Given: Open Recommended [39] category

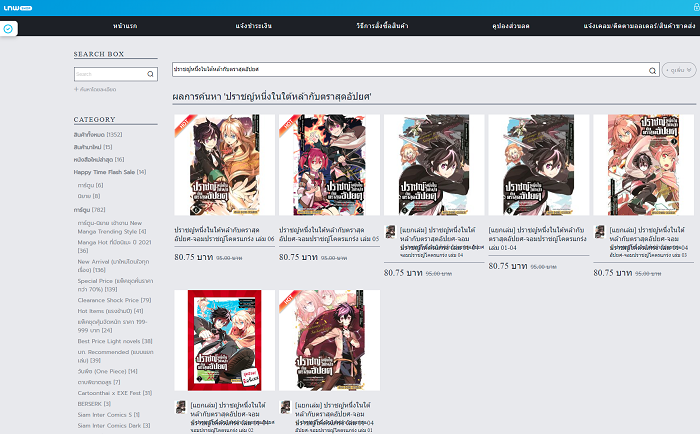Looking at the screenshot, I should 115,356.
